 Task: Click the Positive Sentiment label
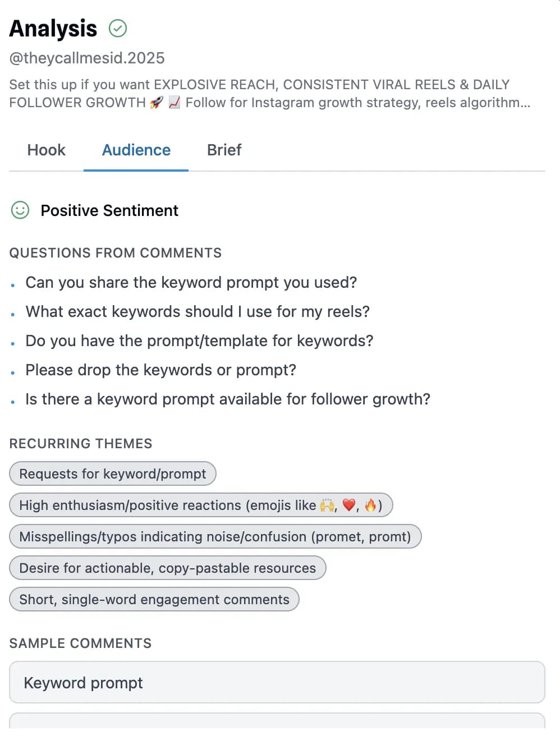(x=109, y=211)
